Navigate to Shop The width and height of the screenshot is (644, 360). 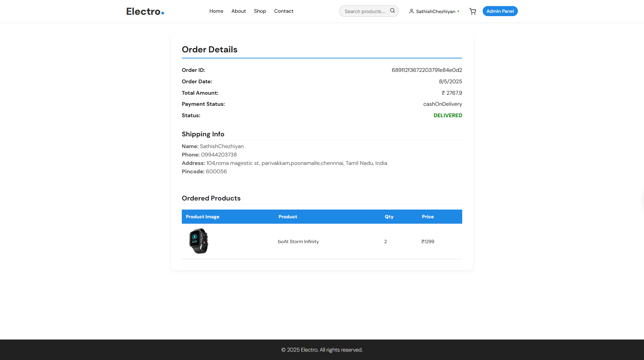click(260, 11)
